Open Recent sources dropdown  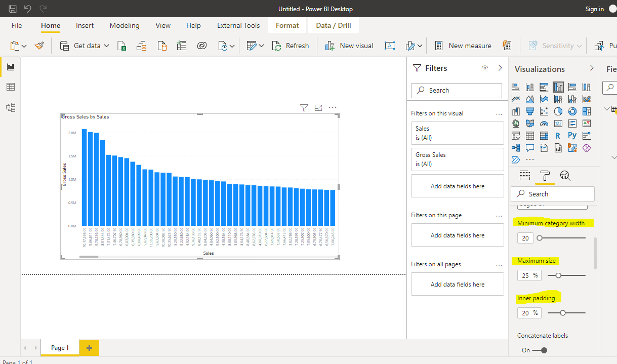click(232, 46)
